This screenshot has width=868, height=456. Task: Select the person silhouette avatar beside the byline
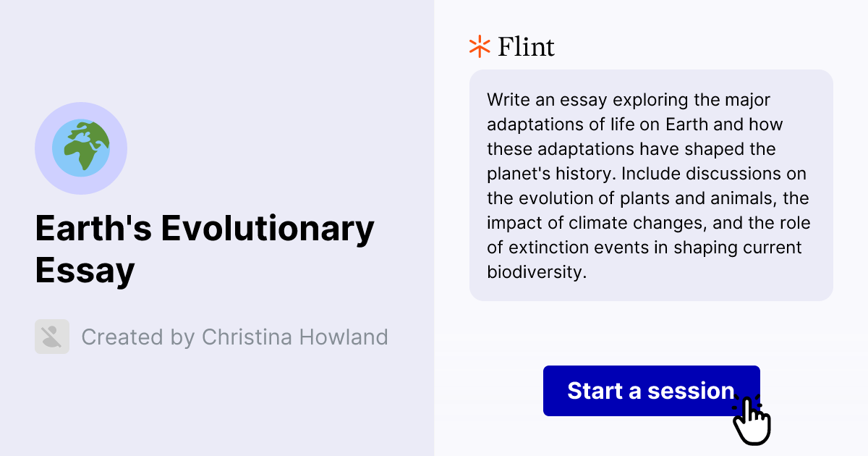51,337
